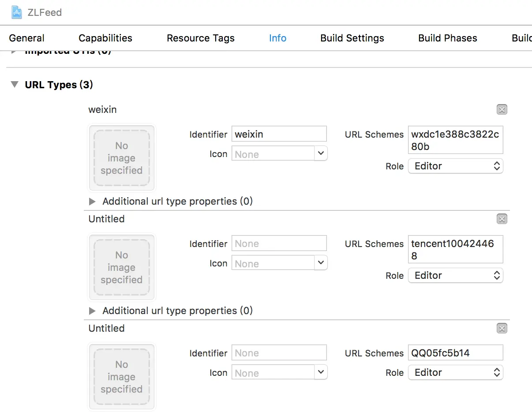Click the empty Identifier field of the QQ entry

pos(279,353)
